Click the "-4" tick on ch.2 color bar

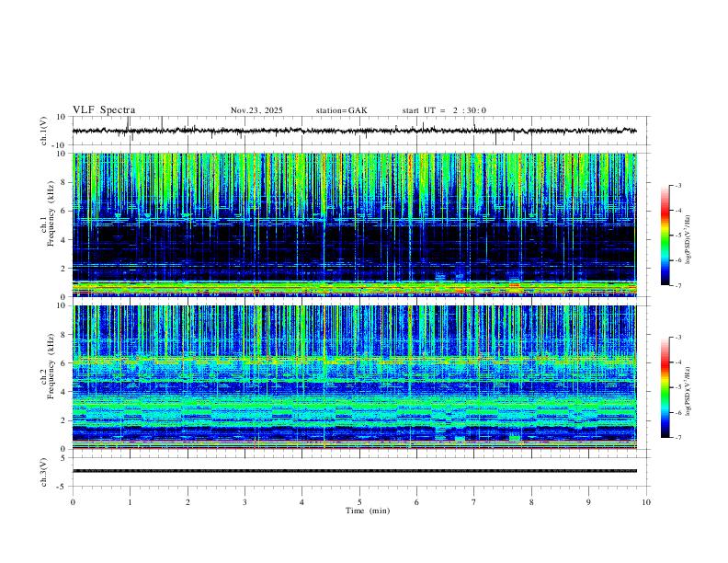pyautogui.click(x=677, y=362)
